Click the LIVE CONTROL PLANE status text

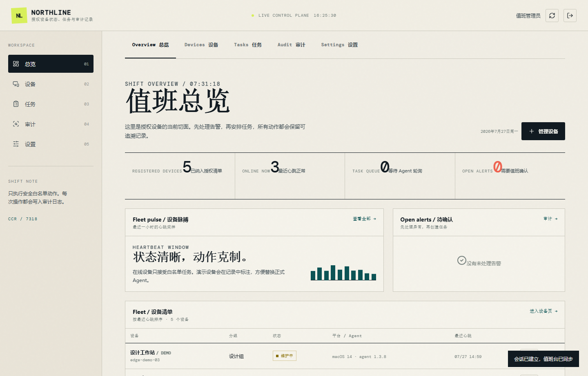coord(284,16)
